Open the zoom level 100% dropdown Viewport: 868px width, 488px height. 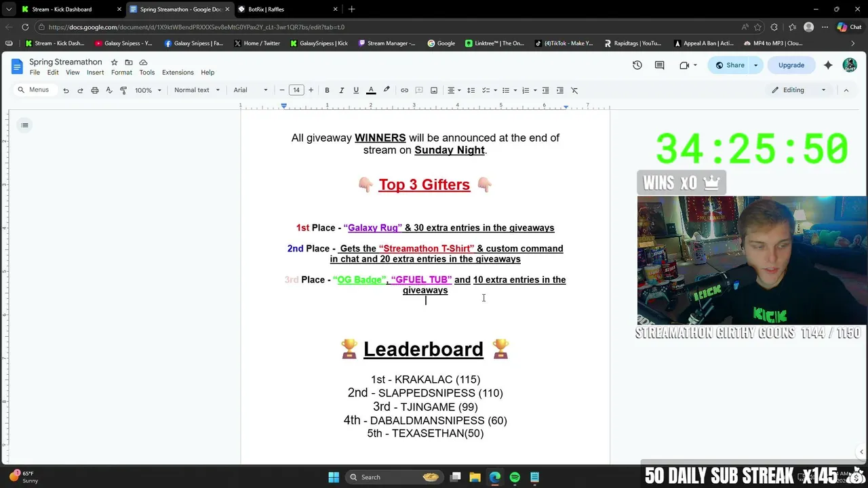148,90
